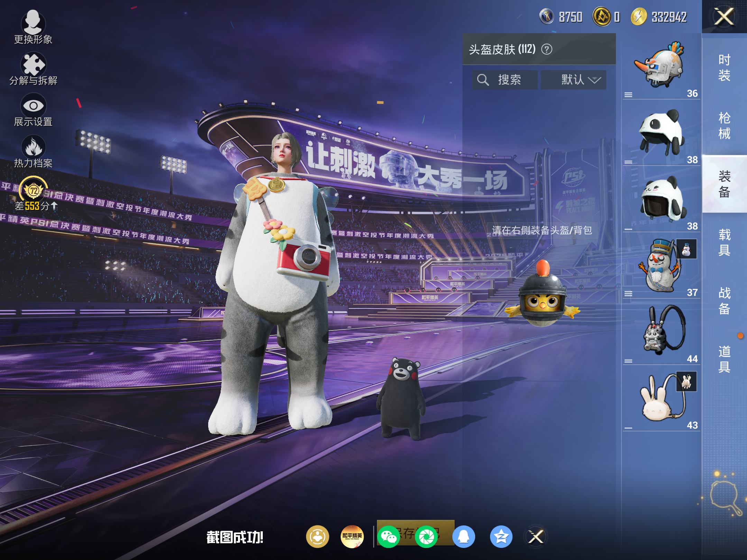Click the 截图成功! message
This screenshot has width=747, height=560.
pos(235,537)
